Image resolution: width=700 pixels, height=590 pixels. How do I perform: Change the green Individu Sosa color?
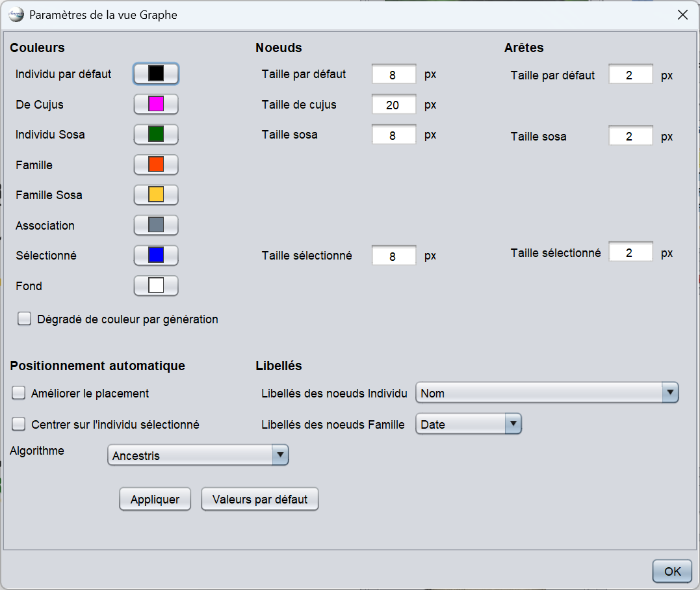coord(156,134)
